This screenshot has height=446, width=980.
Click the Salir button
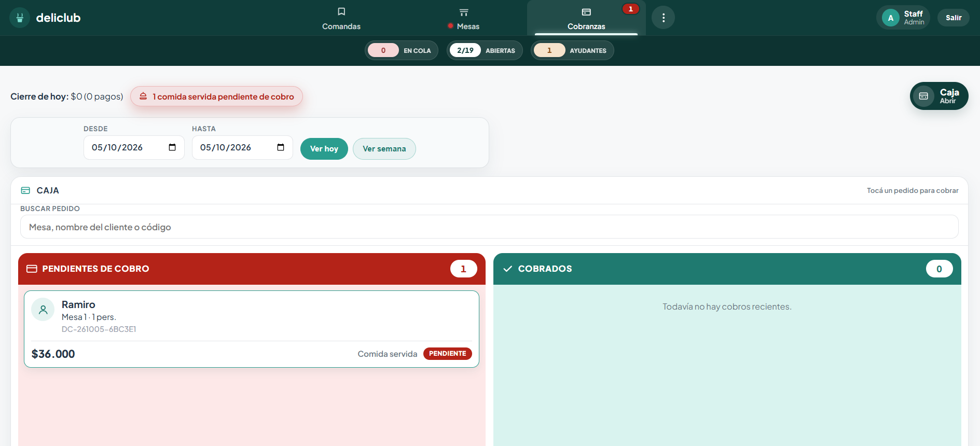click(x=954, y=18)
